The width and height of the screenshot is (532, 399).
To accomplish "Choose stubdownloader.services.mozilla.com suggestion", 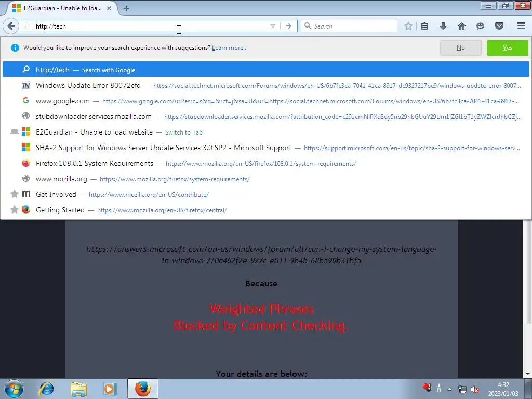I will [265, 116].
